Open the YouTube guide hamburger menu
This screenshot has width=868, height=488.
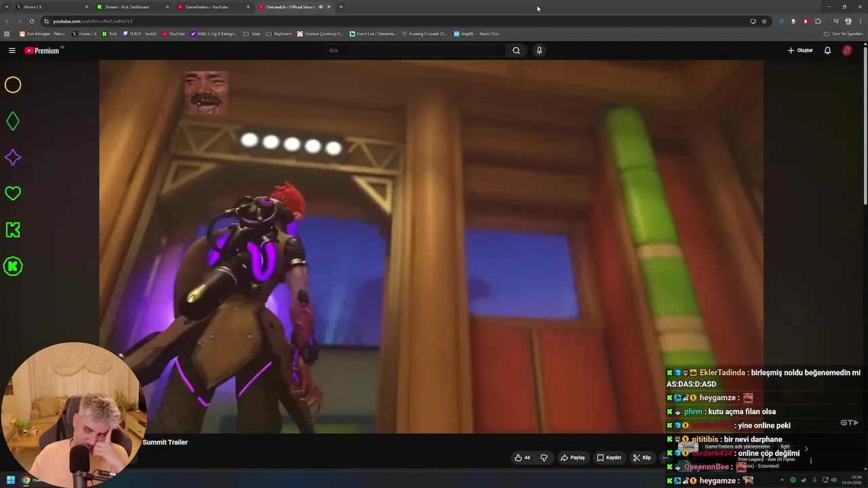coord(12,50)
